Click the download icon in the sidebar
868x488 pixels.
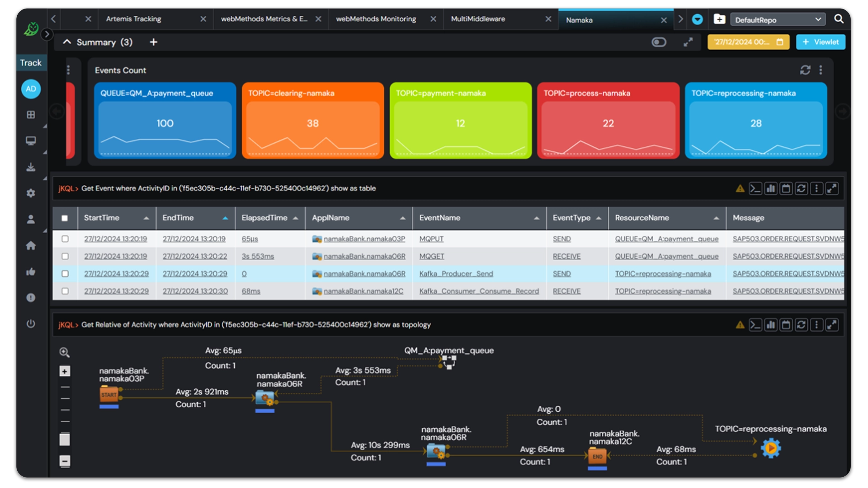point(31,167)
